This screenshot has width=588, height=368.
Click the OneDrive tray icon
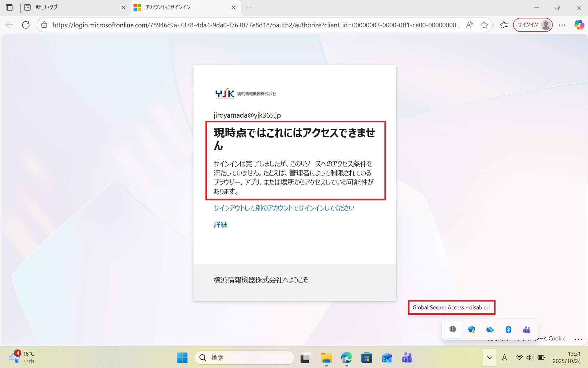point(490,329)
